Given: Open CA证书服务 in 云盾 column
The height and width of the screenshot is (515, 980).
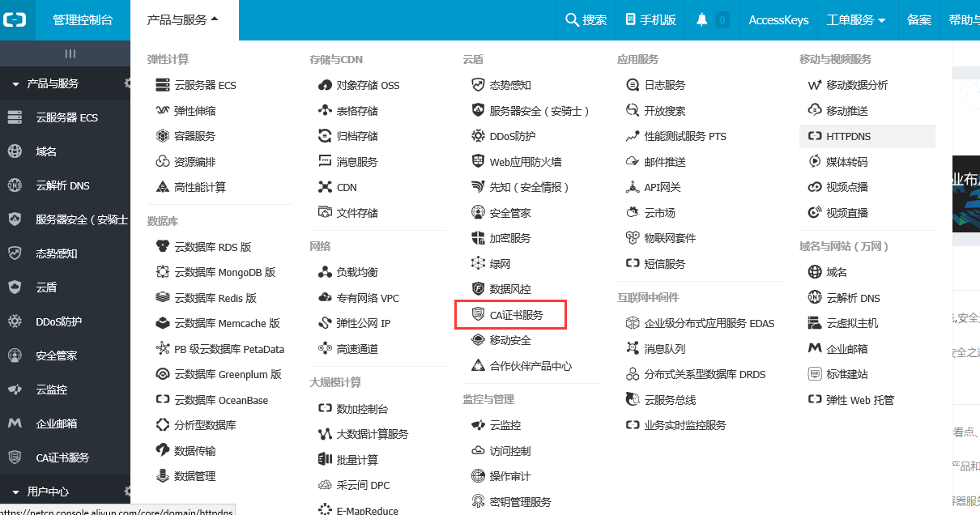Looking at the screenshot, I should pyautogui.click(x=516, y=315).
